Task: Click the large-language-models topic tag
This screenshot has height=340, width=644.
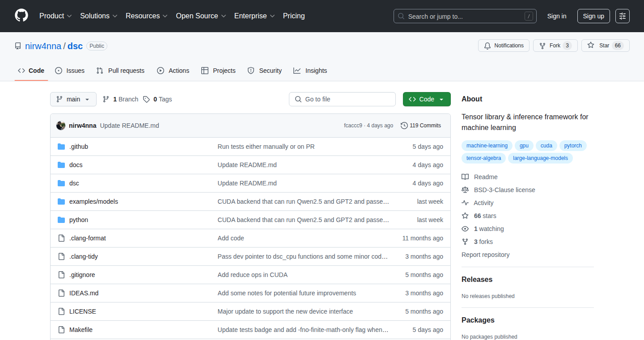Action: pos(540,158)
